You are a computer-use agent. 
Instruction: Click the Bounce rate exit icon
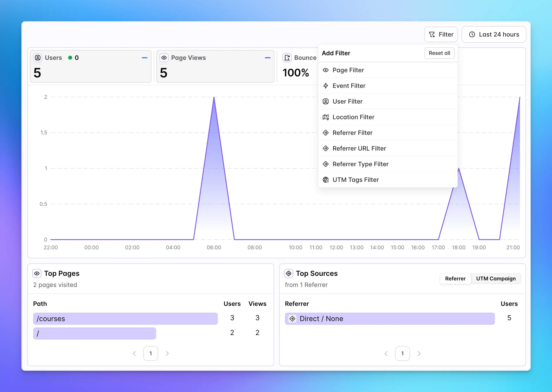pos(287,58)
